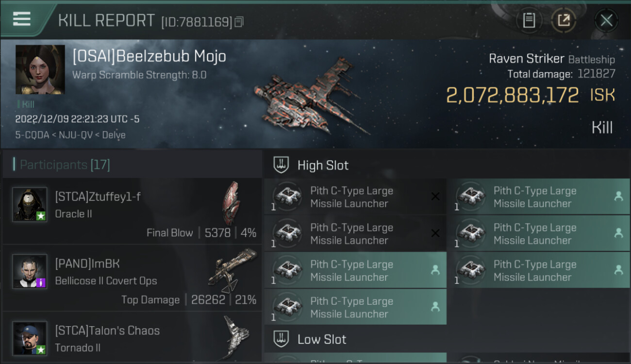631x364 pixels.
Task: Close the kill report window
Action: tap(606, 20)
